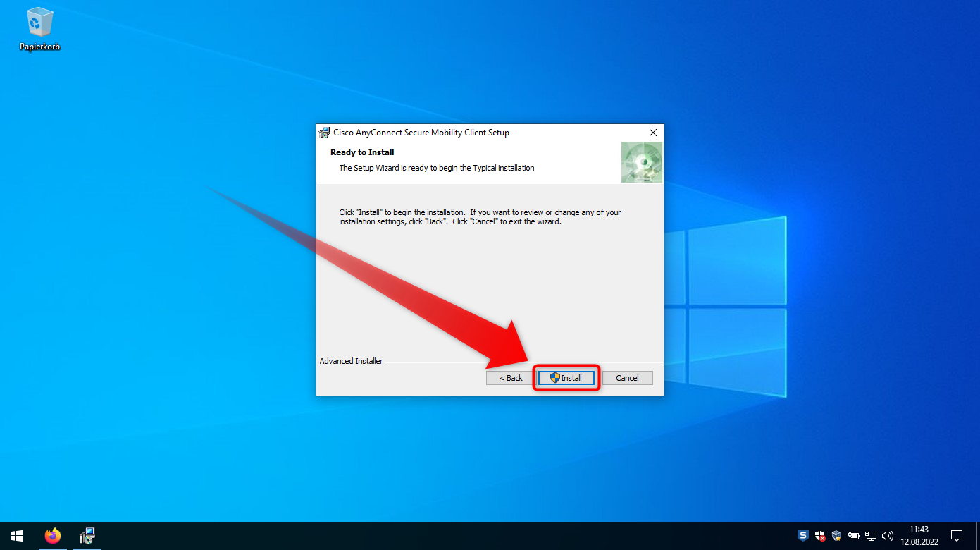The height and width of the screenshot is (550, 980).
Task: Go back with the < Back button
Action: click(511, 378)
